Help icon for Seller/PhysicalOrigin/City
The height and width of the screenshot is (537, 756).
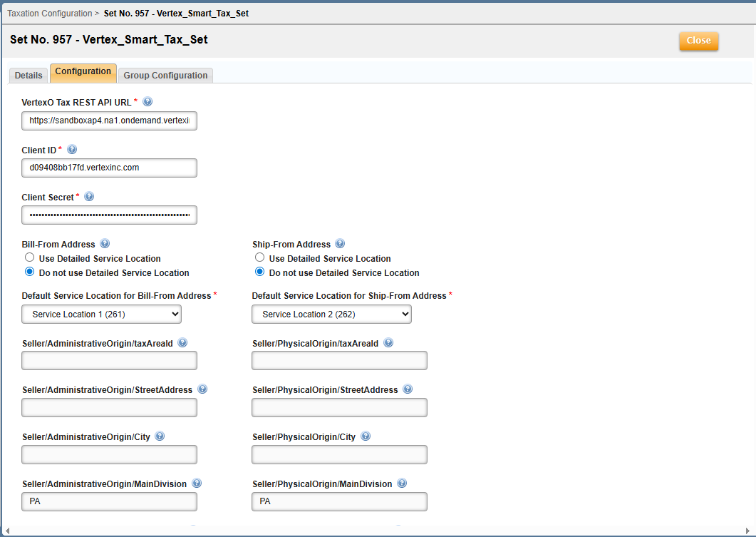(366, 436)
